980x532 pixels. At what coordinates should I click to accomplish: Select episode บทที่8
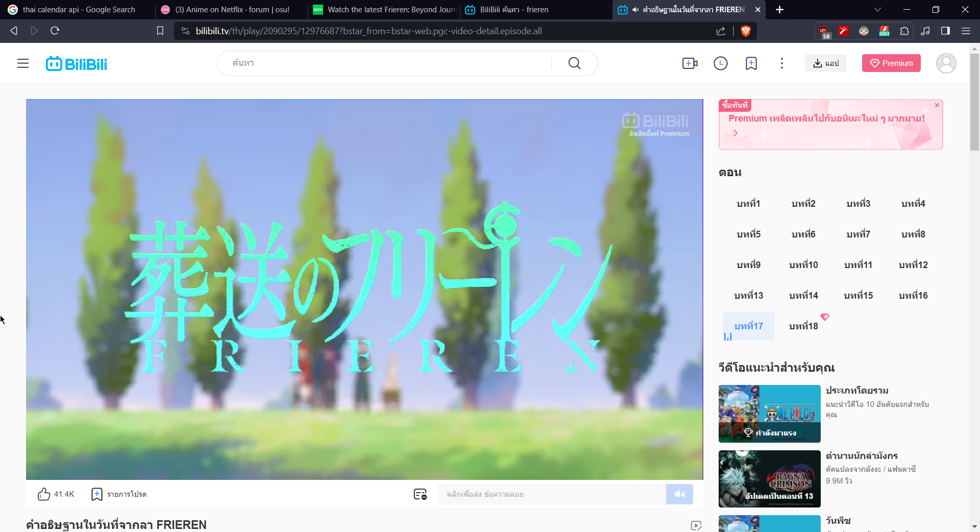[x=913, y=234]
